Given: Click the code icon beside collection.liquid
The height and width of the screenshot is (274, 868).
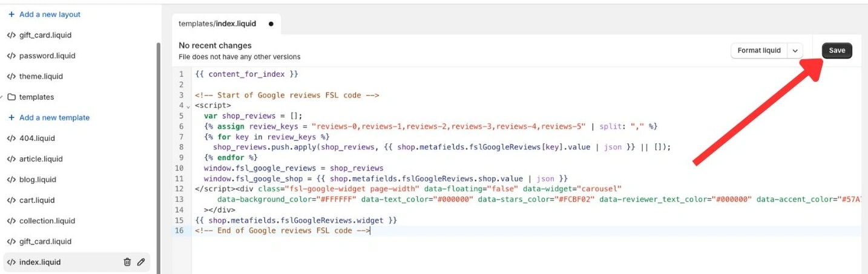Looking at the screenshot, I should coord(12,221).
